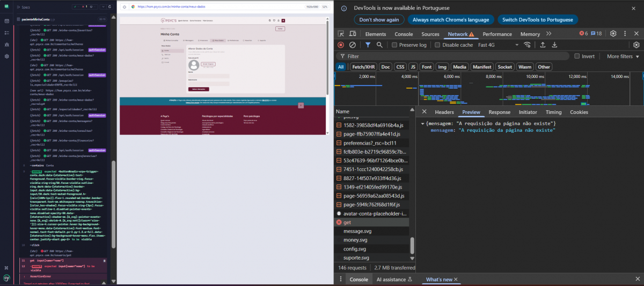
Task: Click the Import HAR file upload icon
Action: pyautogui.click(x=543, y=45)
